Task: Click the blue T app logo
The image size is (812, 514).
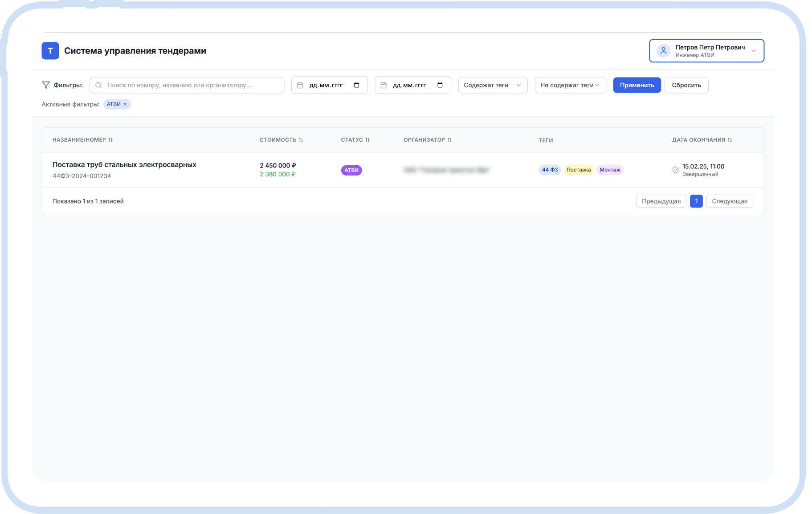Action: coord(50,51)
